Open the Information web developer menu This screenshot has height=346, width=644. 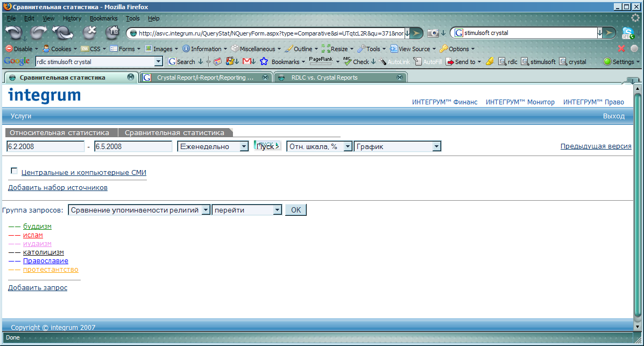coord(204,48)
